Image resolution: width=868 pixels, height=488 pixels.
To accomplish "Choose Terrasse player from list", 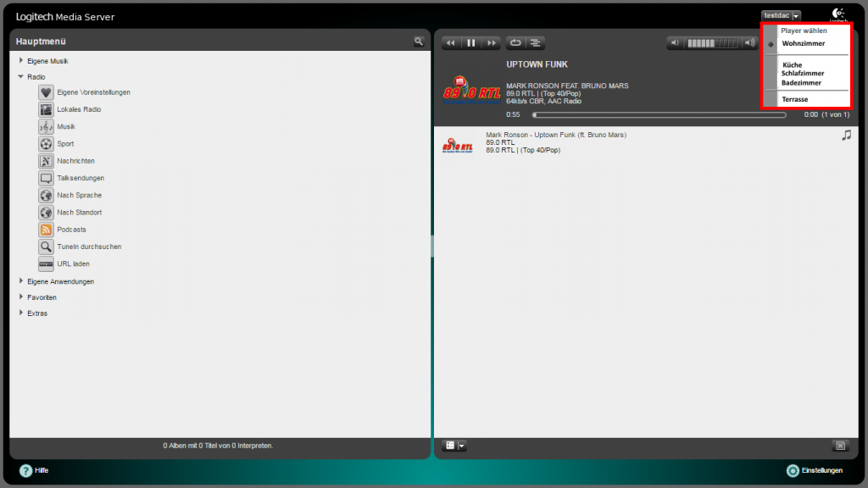I will coord(795,100).
